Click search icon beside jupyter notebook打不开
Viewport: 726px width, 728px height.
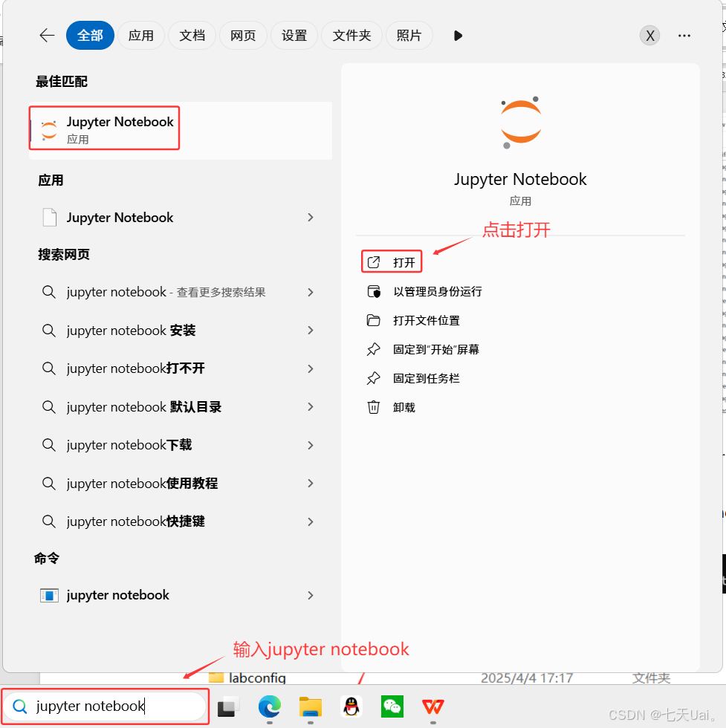(49, 368)
